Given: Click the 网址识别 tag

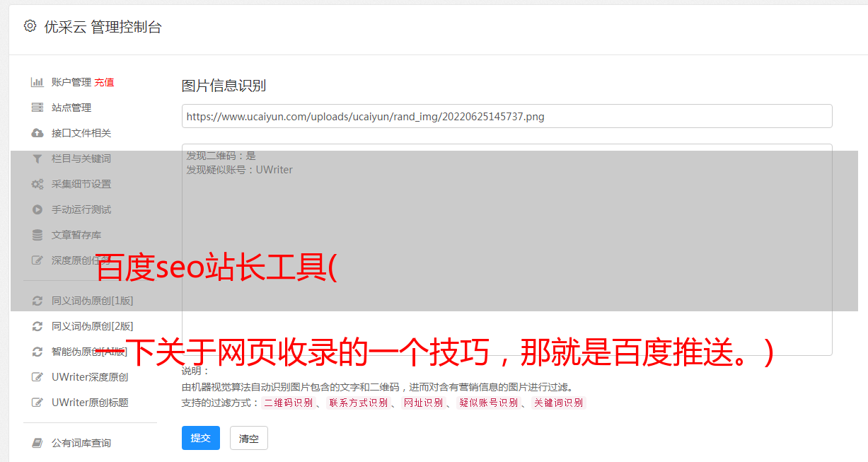Looking at the screenshot, I should (423, 403).
